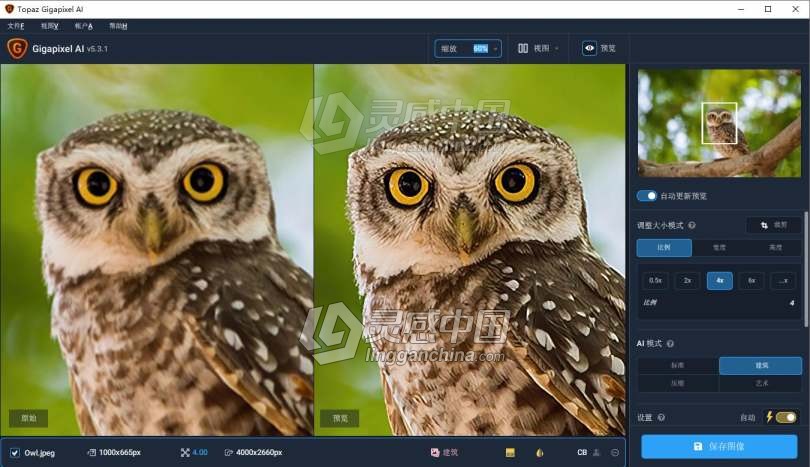Click the split-view layout icon
This screenshot has width=810, height=467.
click(x=523, y=48)
